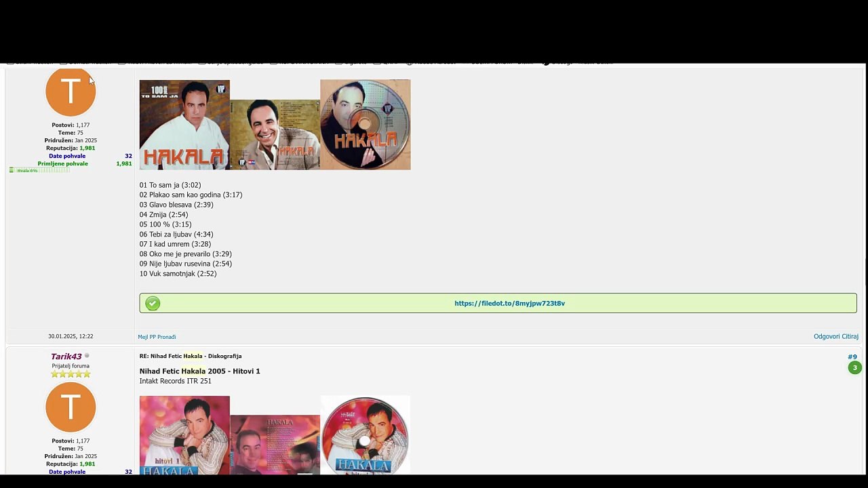Click Date pohvale count 32 beside To sam ja post

pos(128,156)
